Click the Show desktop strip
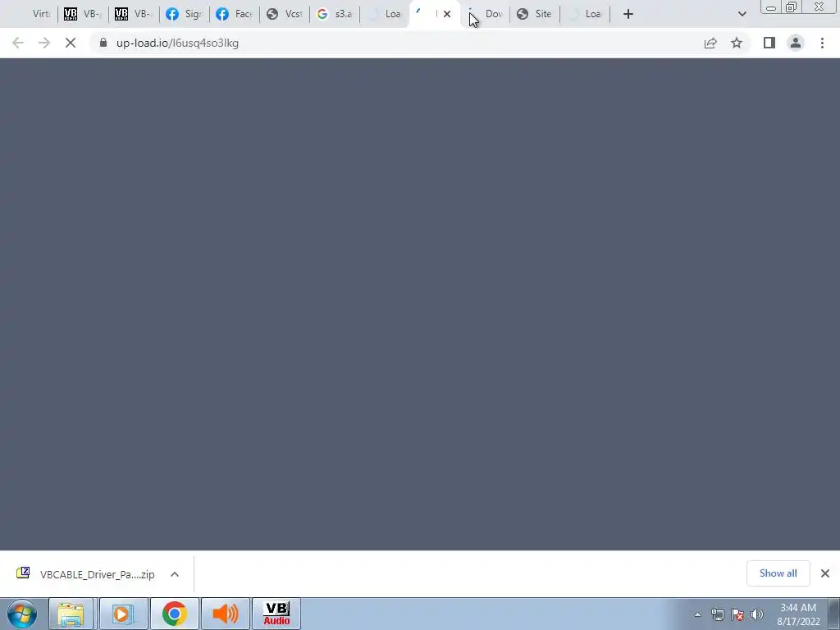This screenshot has width=840, height=630. [x=834, y=614]
